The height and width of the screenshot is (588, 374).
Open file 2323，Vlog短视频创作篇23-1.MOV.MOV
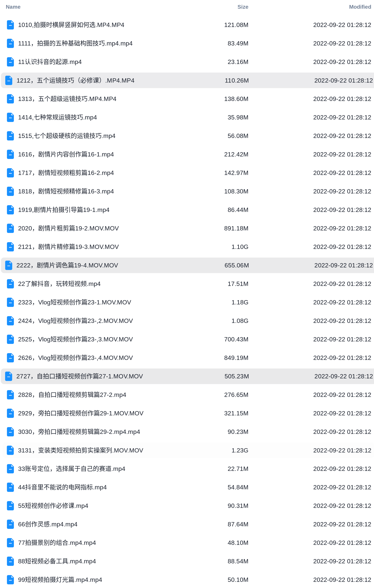point(74,302)
